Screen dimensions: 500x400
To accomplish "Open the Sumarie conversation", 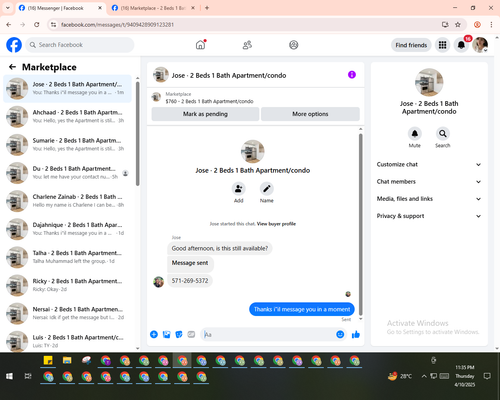I will [67, 145].
